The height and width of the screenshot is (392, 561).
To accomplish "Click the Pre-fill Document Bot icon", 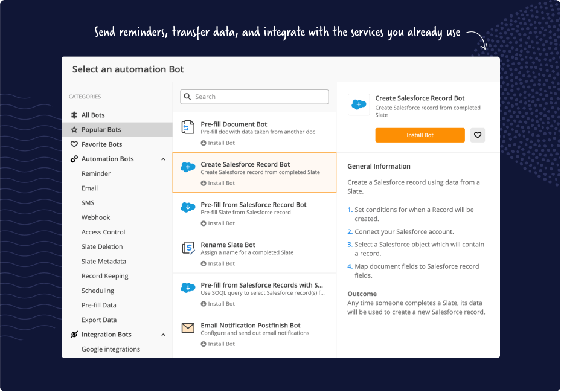I will click(188, 127).
